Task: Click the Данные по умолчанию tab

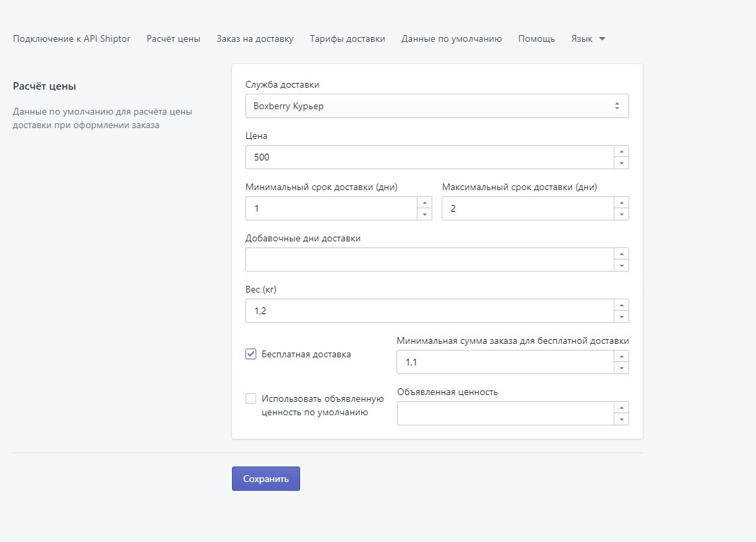Action: point(451,39)
